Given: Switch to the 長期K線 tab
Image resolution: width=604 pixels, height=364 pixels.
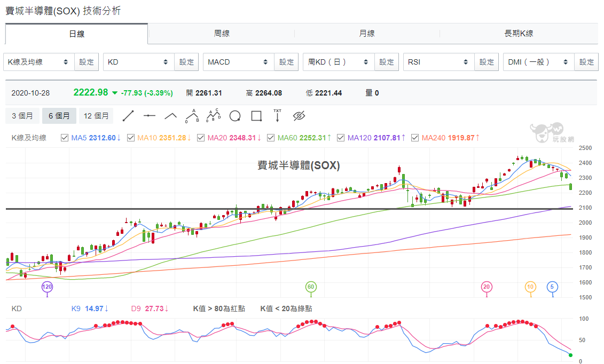Looking at the screenshot, I should click(519, 34).
